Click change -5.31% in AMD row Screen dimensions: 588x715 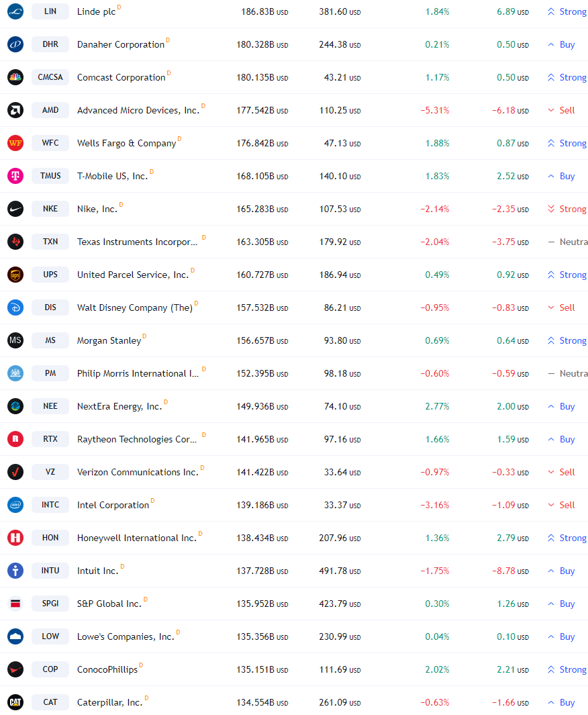pos(435,110)
